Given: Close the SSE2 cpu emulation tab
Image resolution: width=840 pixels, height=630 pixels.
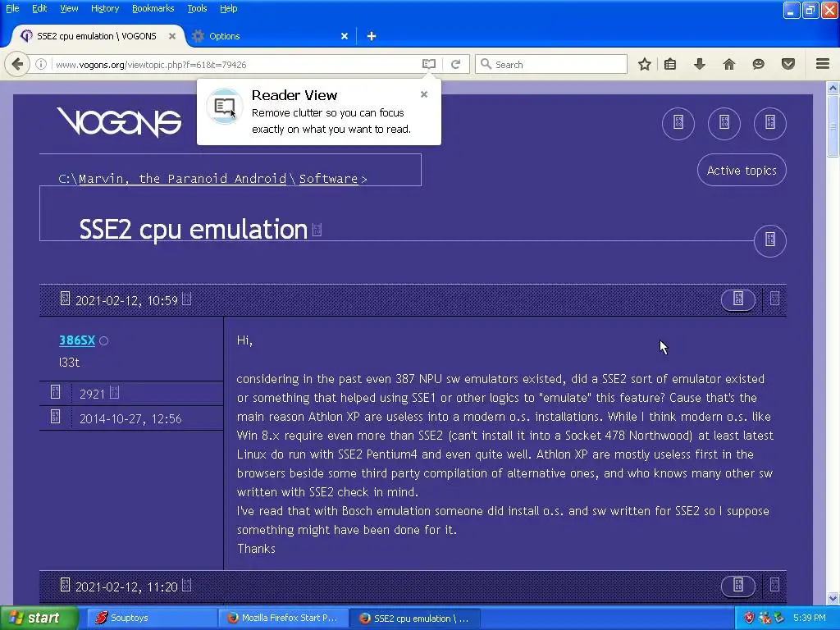Looking at the screenshot, I should pos(172,36).
